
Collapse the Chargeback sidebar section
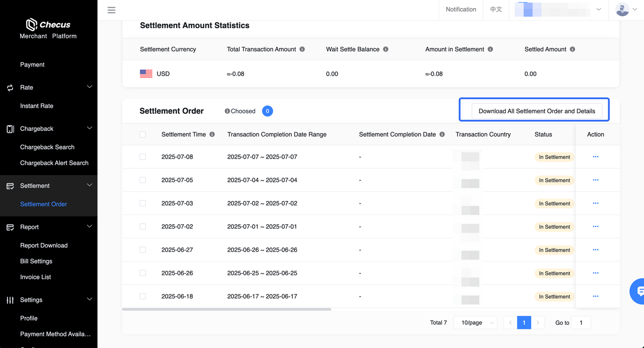pos(90,128)
